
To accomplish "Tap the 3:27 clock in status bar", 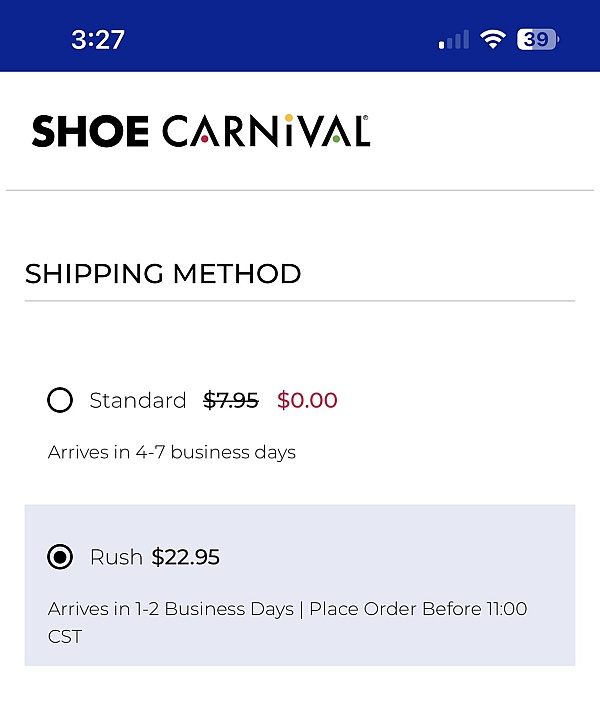I will 98,39.
